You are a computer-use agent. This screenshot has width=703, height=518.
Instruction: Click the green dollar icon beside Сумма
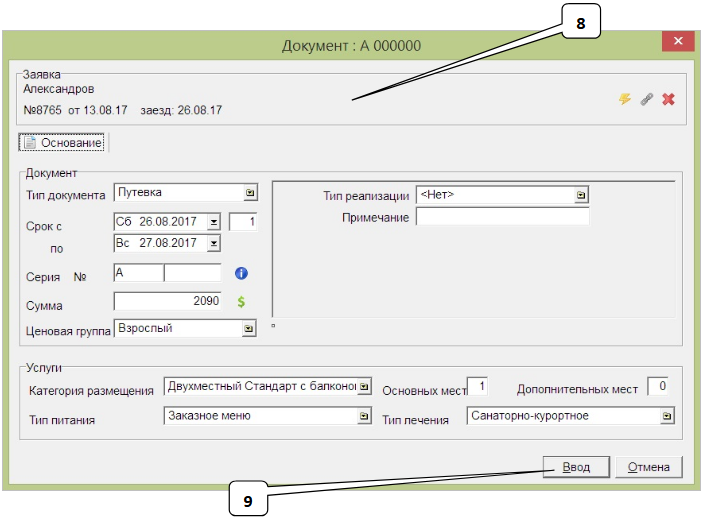coord(241,300)
